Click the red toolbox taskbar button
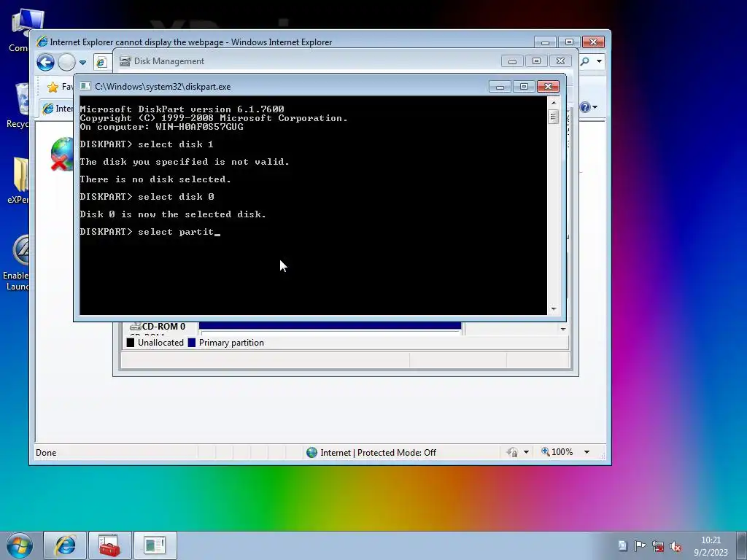The width and height of the screenshot is (747, 560). [x=109, y=545]
